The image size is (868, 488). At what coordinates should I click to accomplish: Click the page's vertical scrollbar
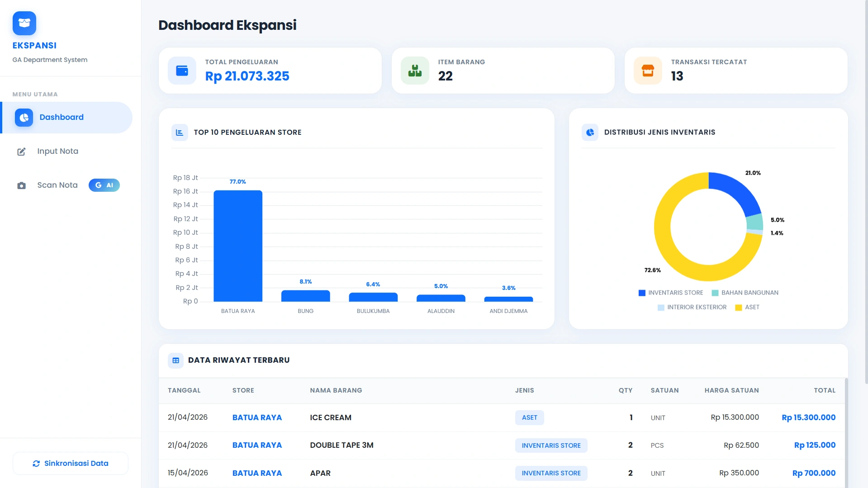tap(866, 192)
